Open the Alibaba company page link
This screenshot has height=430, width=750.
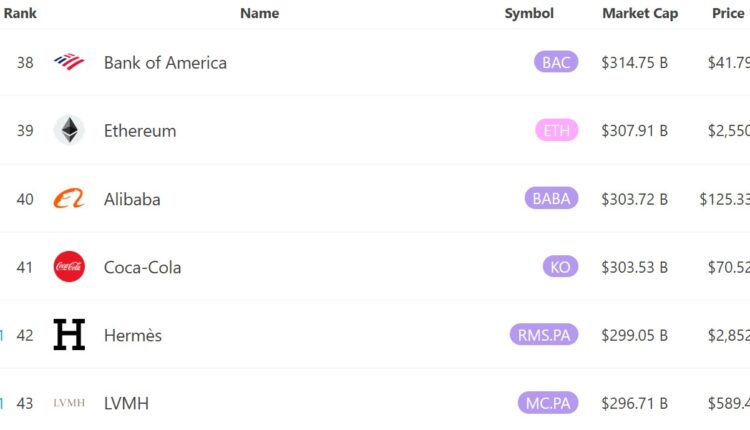[132, 199]
